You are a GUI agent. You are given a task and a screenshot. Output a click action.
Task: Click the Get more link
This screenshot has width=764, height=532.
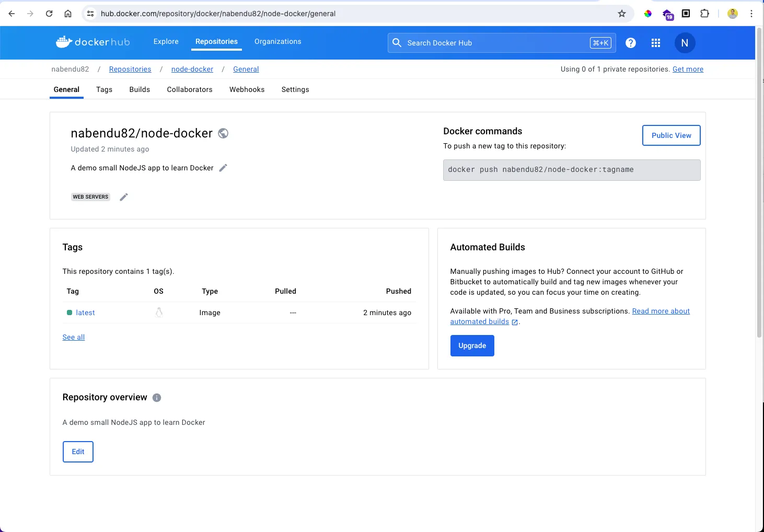click(x=688, y=69)
